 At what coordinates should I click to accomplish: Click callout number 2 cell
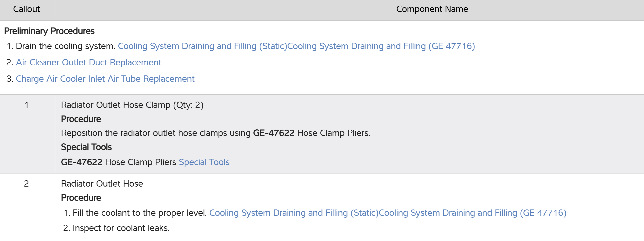pyautogui.click(x=27, y=184)
